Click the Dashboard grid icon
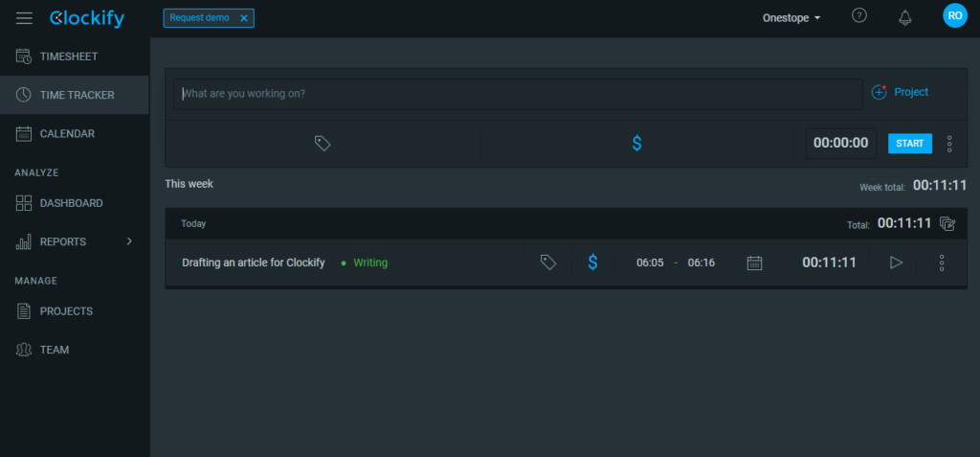This screenshot has width=980, height=457. point(24,203)
